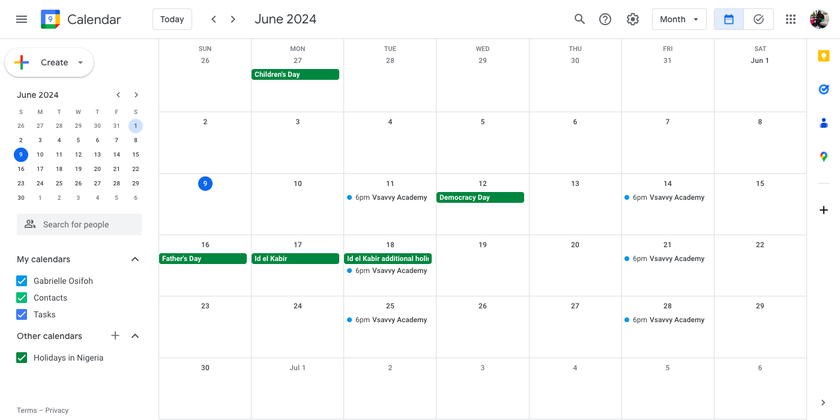Open the Settings gear menu
The height and width of the screenshot is (420, 840).
(632, 19)
